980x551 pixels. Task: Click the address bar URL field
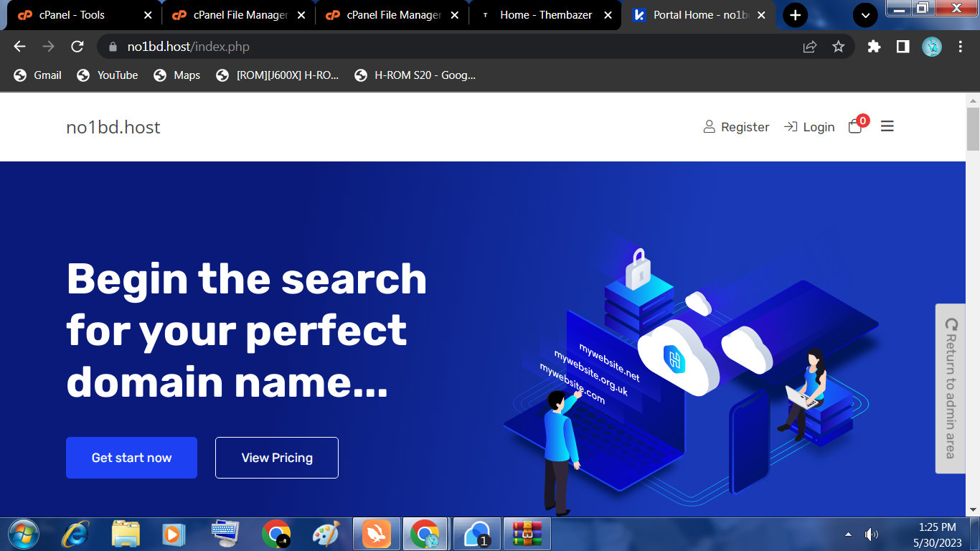click(430, 47)
